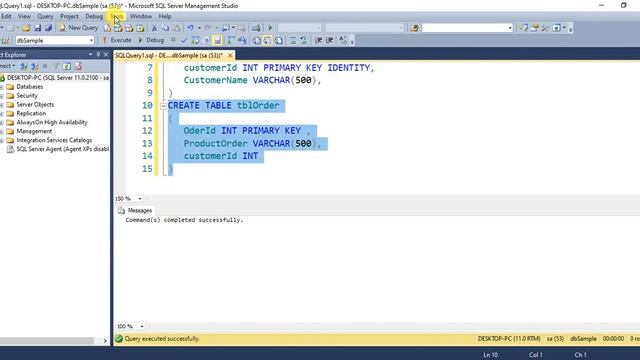Switch to the Messages tab

135,210
